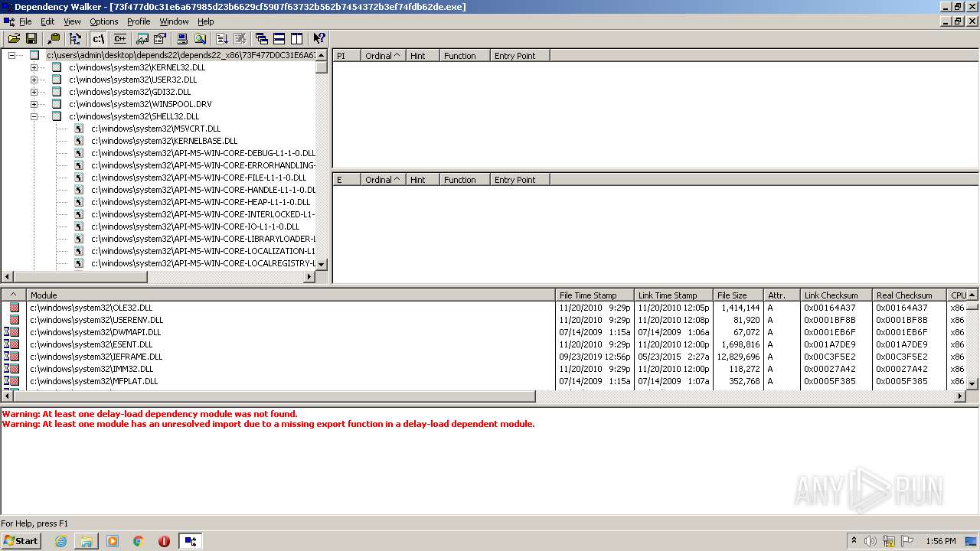Expand the GDI32.DLL tree node
The height and width of the screenshot is (551, 980).
pyautogui.click(x=34, y=92)
